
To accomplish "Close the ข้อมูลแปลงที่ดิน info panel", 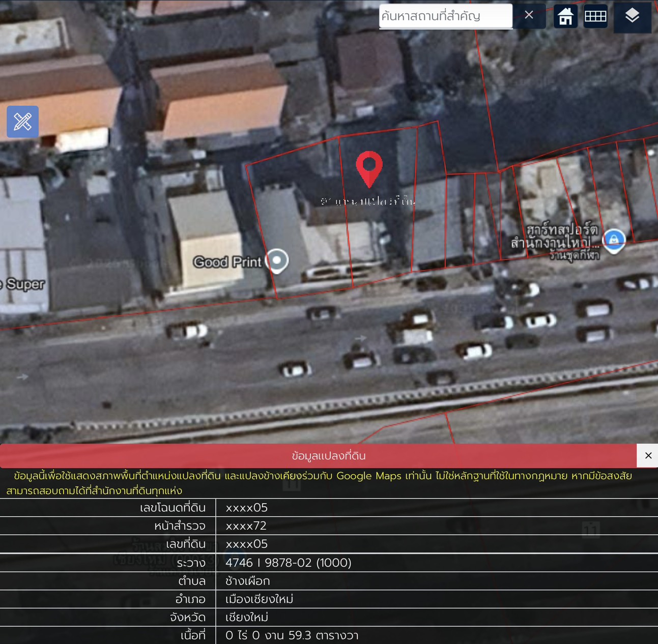I will click(648, 456).
